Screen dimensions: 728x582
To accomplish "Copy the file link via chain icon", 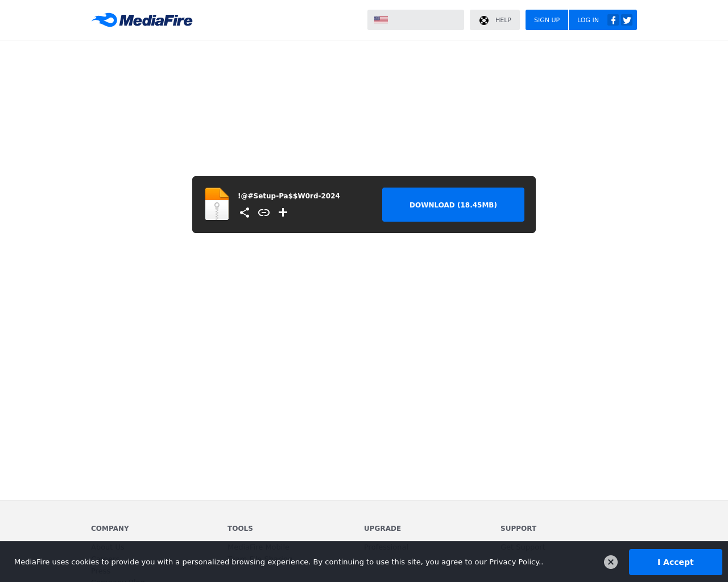I will click(264, 213).
